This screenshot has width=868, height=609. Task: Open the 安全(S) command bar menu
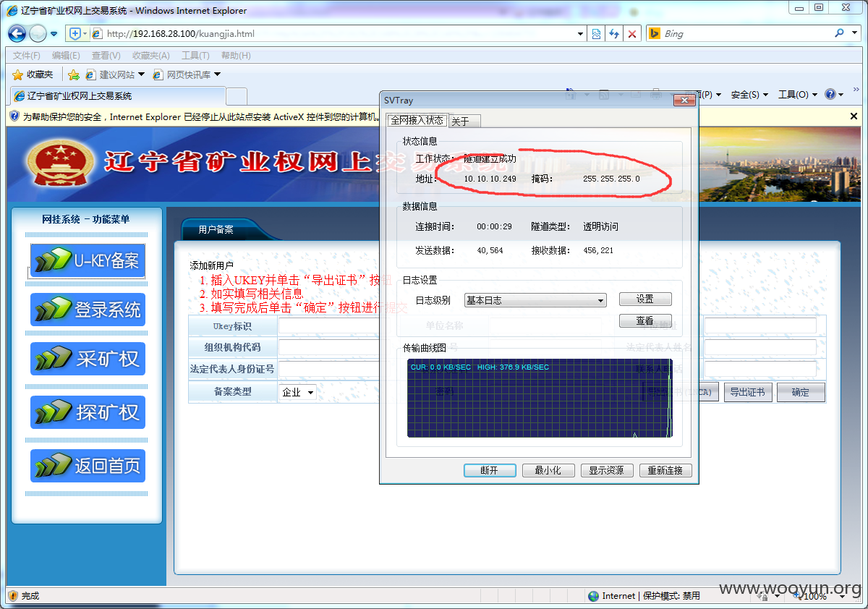tap(749, 95)
